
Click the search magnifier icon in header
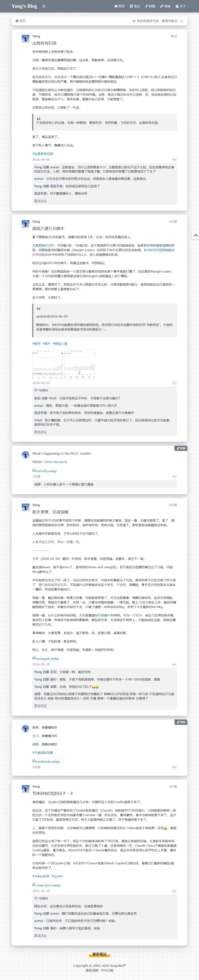pyautogui.click(x=44, y=6)
